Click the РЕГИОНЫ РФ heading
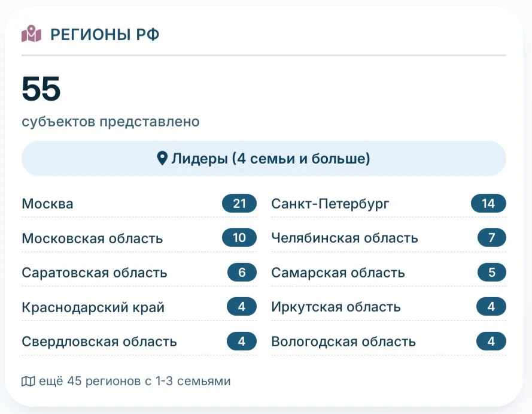The height and width of the screenshot is (414, 532). (x=105, y=35)
